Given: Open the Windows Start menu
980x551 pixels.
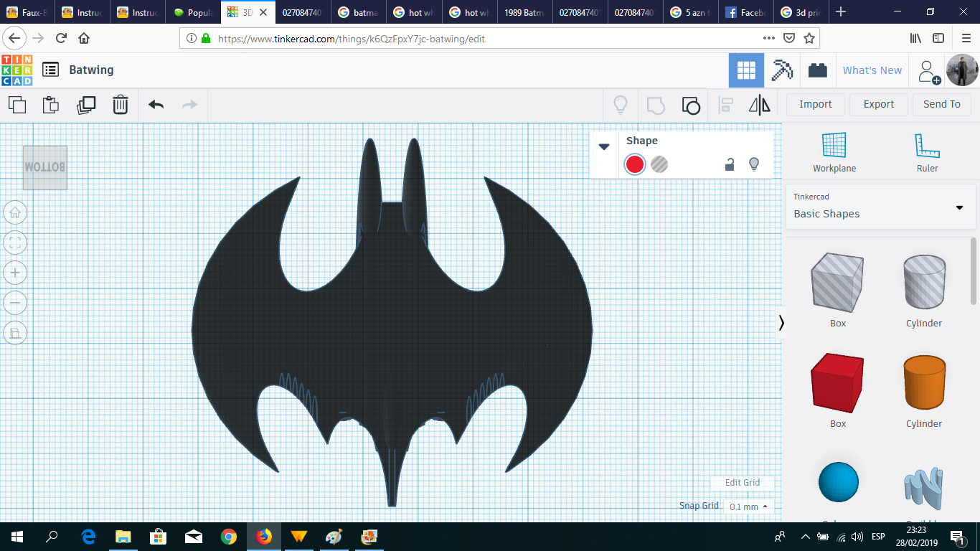Looking at the screenshot, I should (17, 537).
